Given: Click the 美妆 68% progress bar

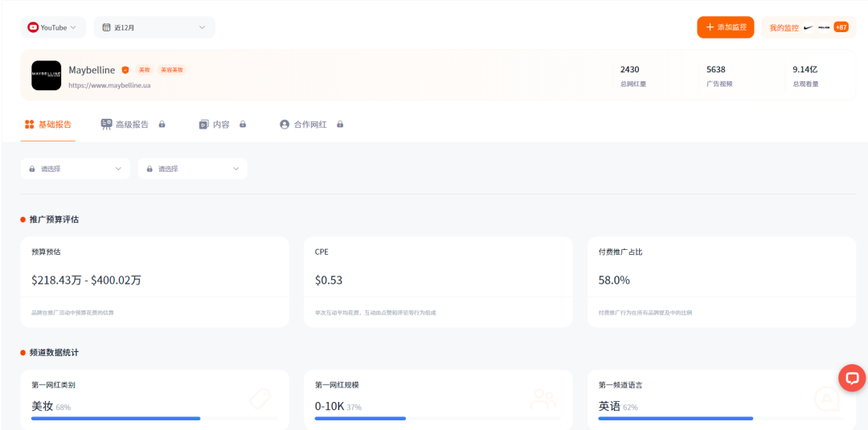Looking at the screenshot, I should 116,418.
